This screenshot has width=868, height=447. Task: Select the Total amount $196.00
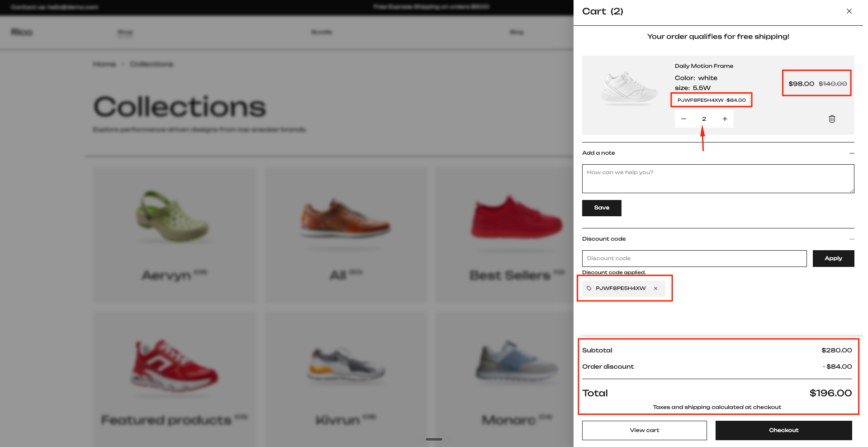point(830,393)
